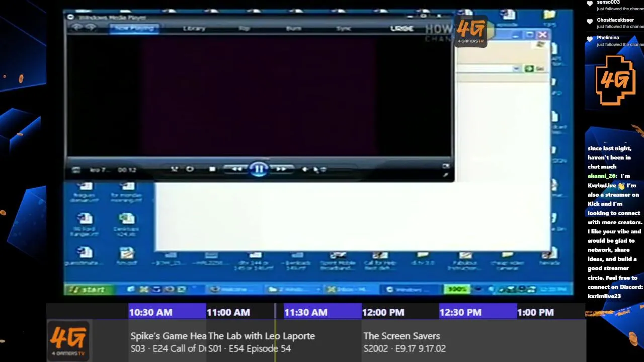Switch to Windows Media Player taskbar button

point(410,289)
